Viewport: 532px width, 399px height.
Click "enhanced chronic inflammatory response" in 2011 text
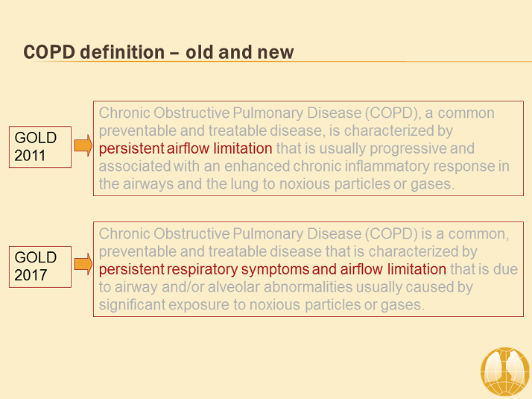(x=288, y=166)
